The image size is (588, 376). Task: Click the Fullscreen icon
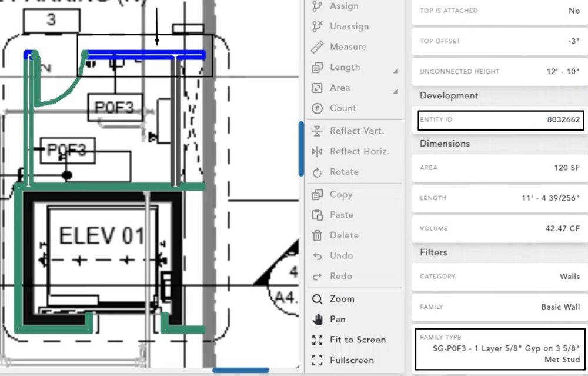point(318,360)
